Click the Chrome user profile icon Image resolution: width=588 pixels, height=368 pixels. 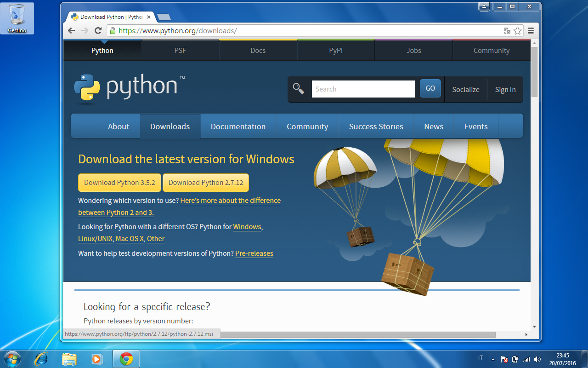(484, 6)
